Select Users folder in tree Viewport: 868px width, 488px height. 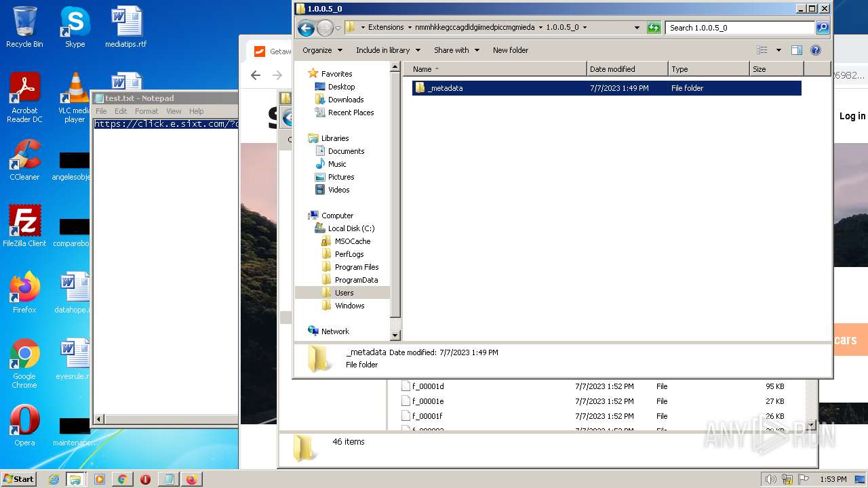coord(344,293)
